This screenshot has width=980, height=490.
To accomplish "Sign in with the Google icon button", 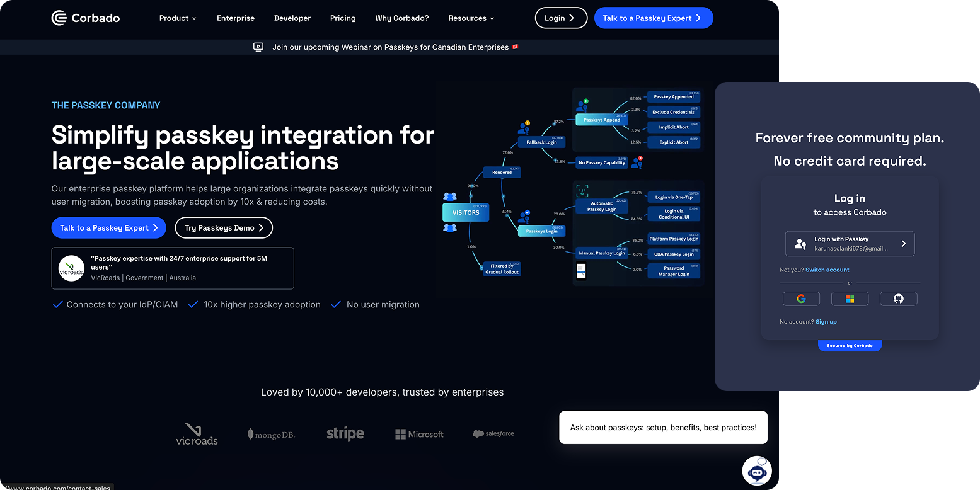I will pyautogui.click(x=801, y=299).
